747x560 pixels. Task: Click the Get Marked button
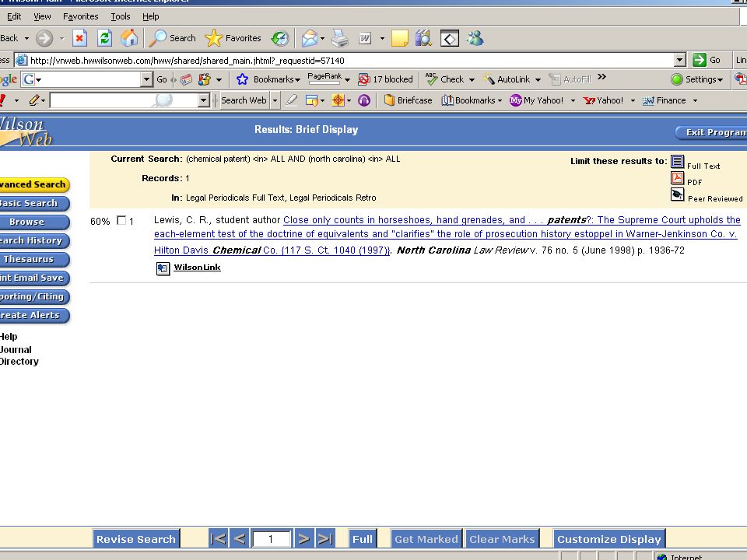(426, 538)
